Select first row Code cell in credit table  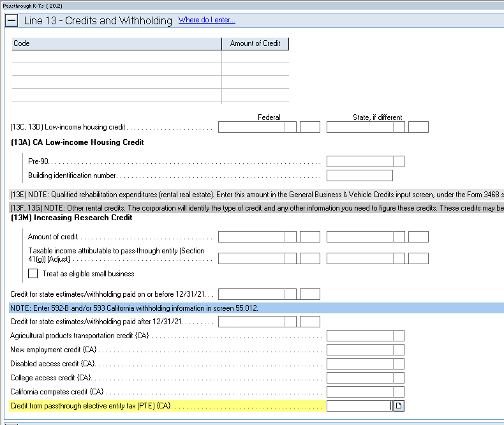(117, 57)
